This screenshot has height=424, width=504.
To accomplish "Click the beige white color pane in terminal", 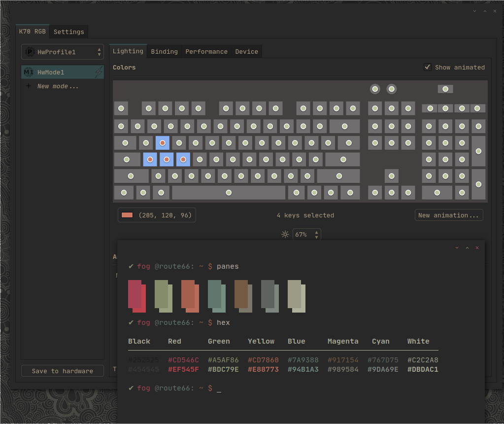I will pyautogui.click(x=297, y=296).
